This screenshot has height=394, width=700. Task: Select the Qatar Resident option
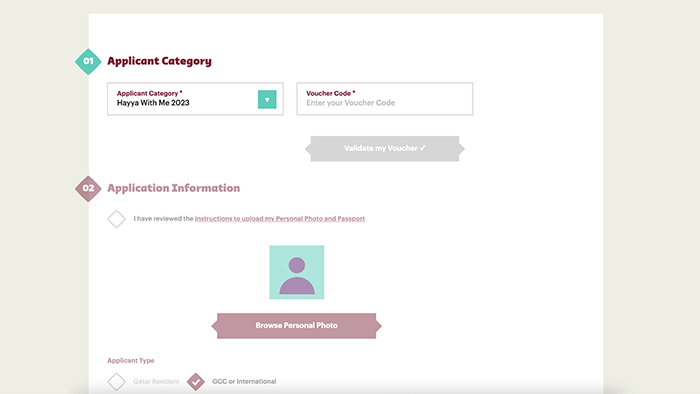tap(117, 382)
